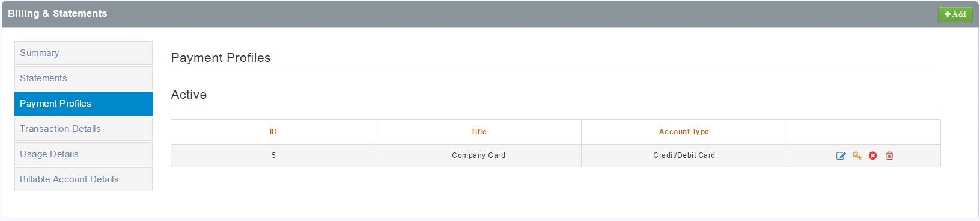Open Transaction Details in the sidebar
Screen dimensions: 980x221
pos(84,129)
